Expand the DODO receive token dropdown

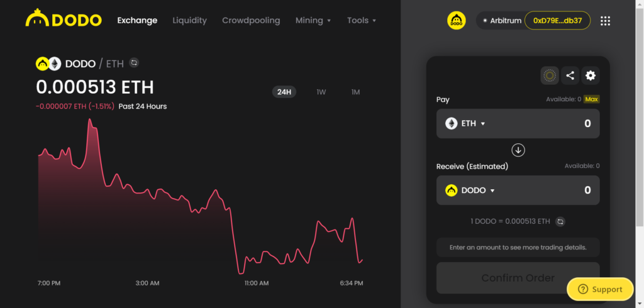point(470,190)
